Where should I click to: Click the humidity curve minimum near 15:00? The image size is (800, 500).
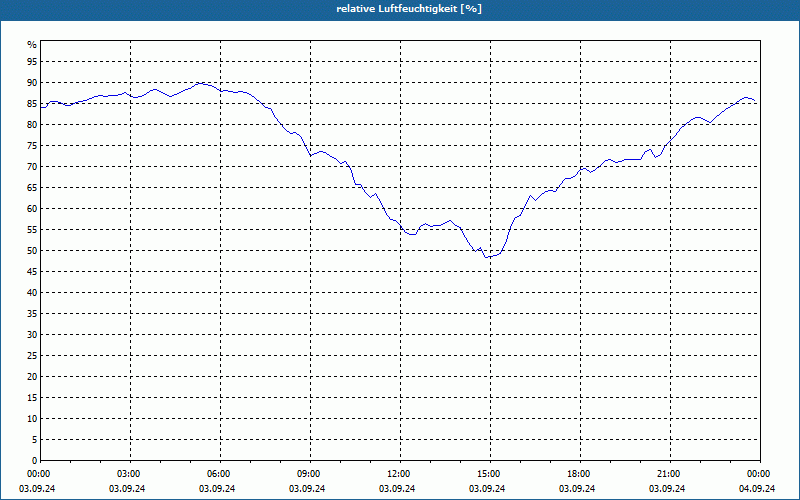pos(487,257)
